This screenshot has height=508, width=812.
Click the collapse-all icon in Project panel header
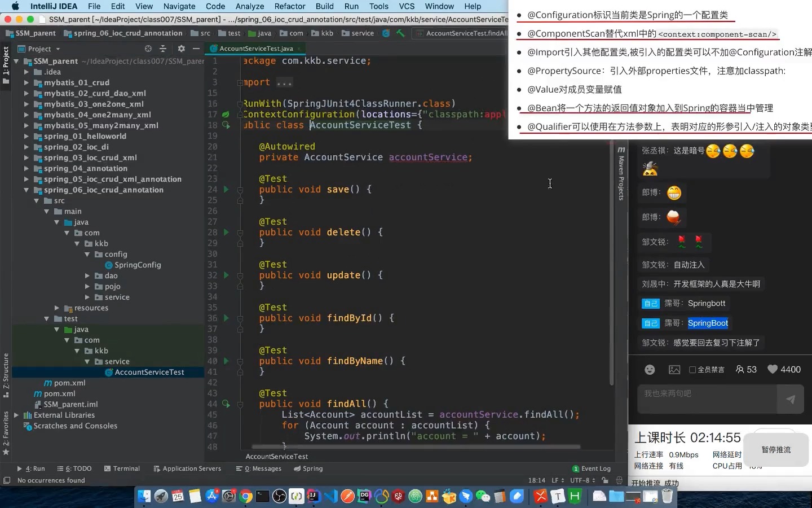pyautogui.click(x=163, y=49)
